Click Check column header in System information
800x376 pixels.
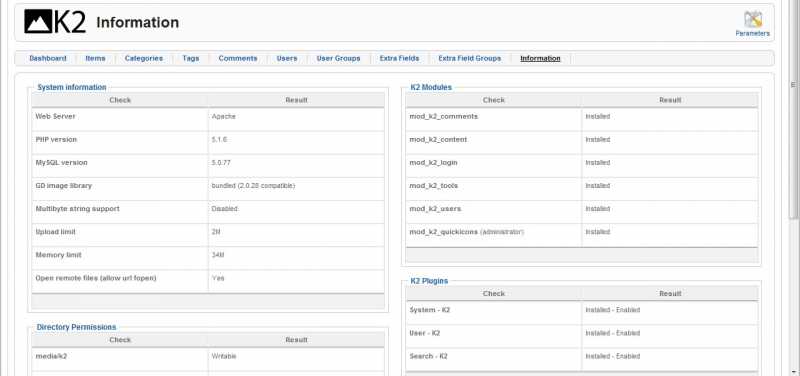[x=120, y=100]
